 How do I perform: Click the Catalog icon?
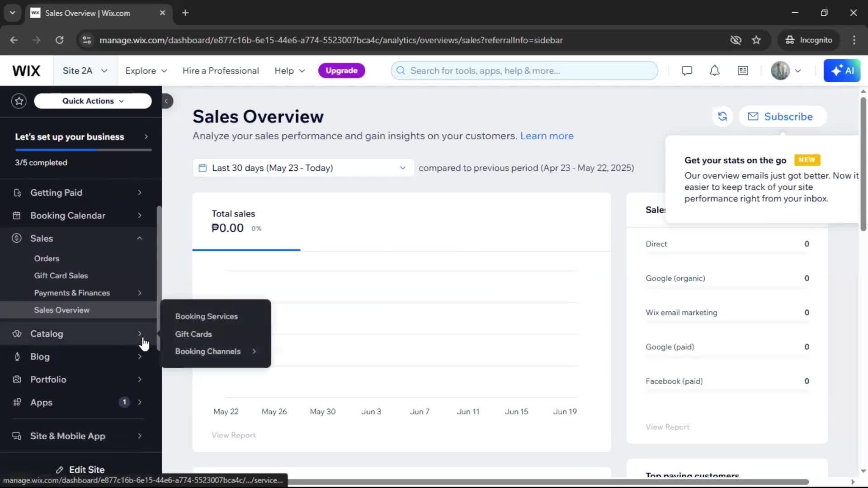17,334
